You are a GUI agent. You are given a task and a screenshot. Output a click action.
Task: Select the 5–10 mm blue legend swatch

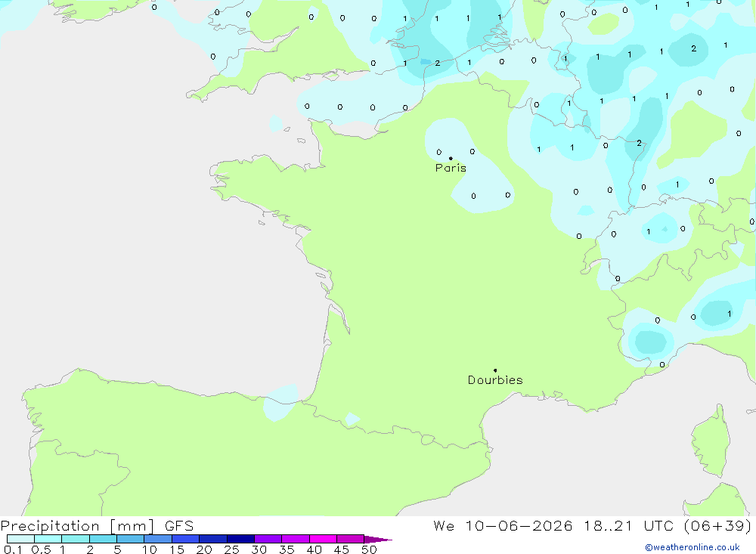(x=131, y=539)
